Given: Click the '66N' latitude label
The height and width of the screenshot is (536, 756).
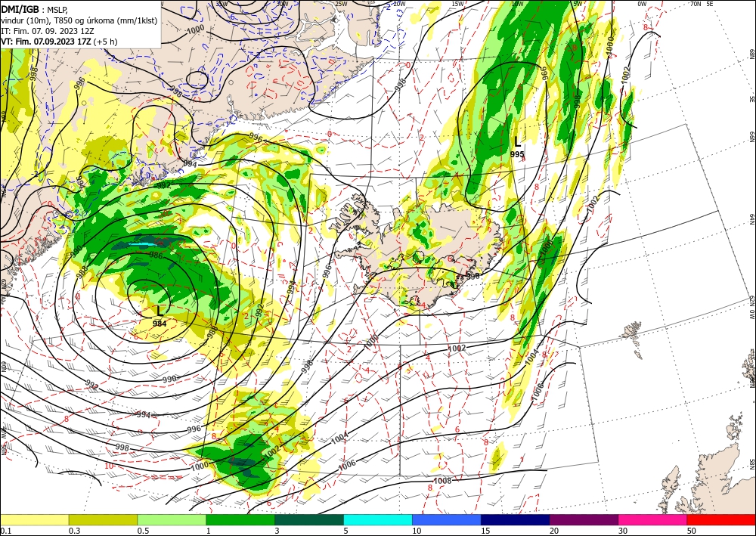Looking at the screenshot, I should (751, 138).
